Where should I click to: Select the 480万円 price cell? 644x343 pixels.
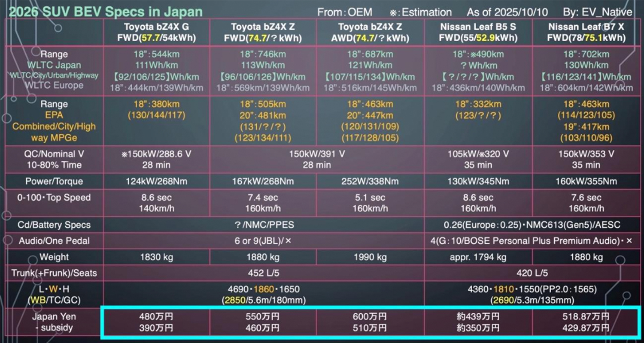pos(156,316)
